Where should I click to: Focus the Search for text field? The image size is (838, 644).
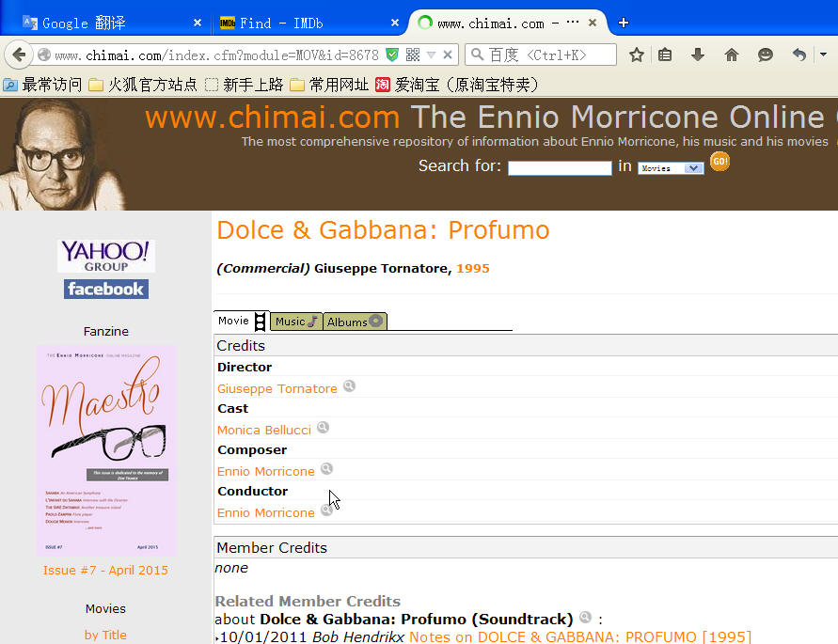coord(560,168)
